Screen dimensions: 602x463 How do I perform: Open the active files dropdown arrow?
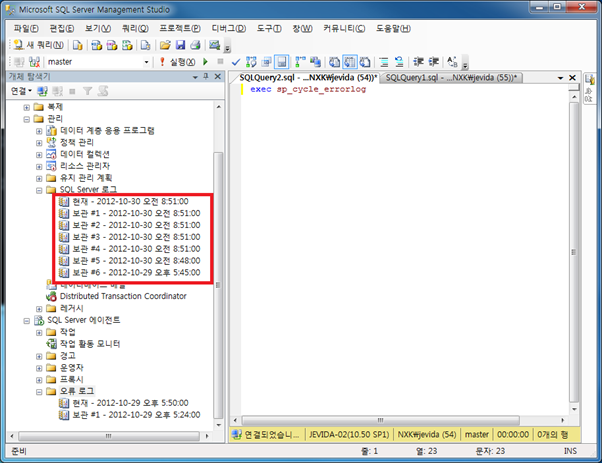tap(561, 78)
